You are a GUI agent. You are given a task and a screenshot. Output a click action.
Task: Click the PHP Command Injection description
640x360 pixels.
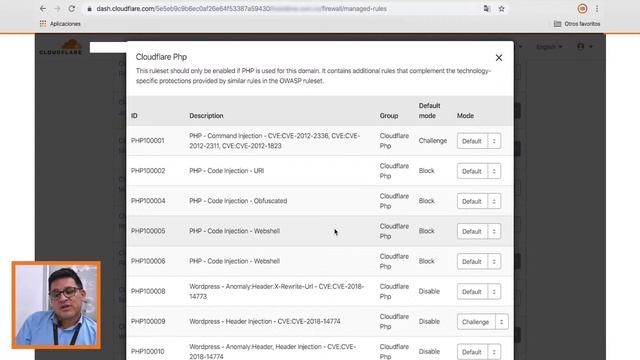(274, 141)
